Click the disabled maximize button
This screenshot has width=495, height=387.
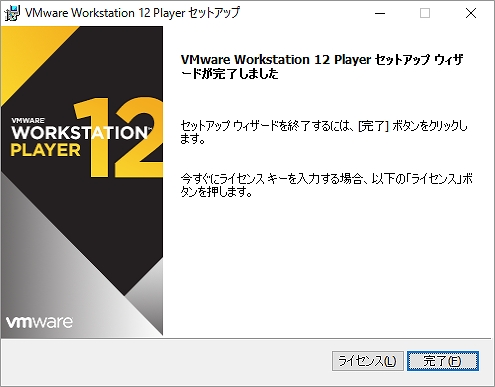click(x=425, y=13)
